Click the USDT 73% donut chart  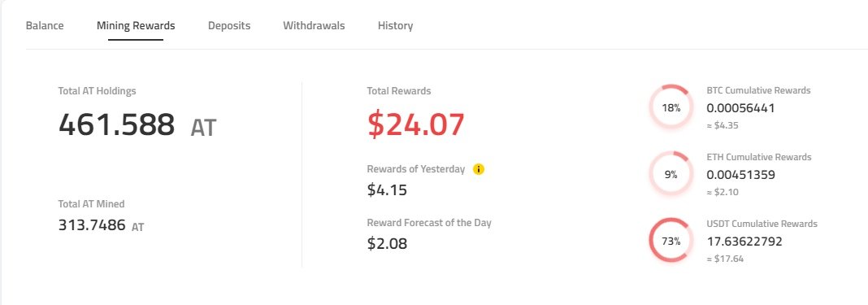click(x=671, y=241)
